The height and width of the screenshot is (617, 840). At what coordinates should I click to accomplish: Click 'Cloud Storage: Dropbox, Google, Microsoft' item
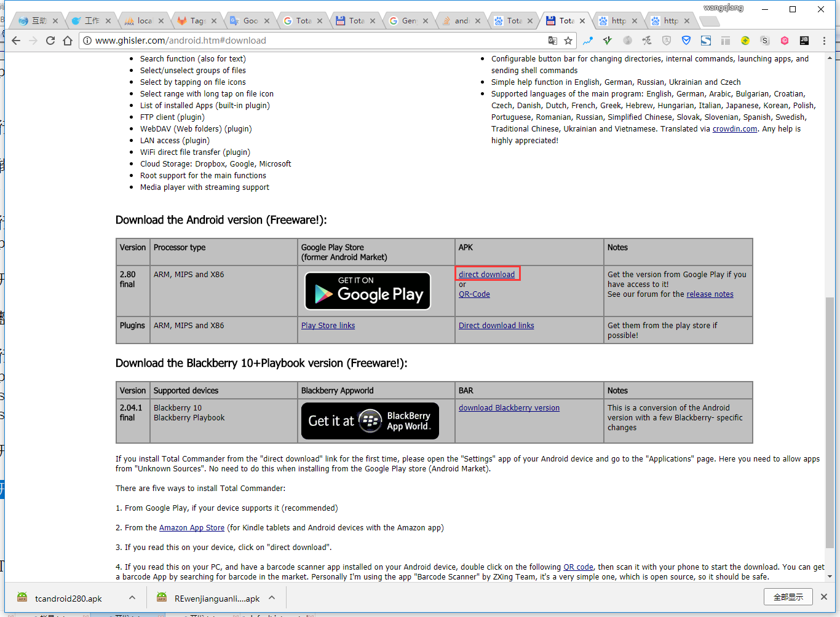point(216,163)
